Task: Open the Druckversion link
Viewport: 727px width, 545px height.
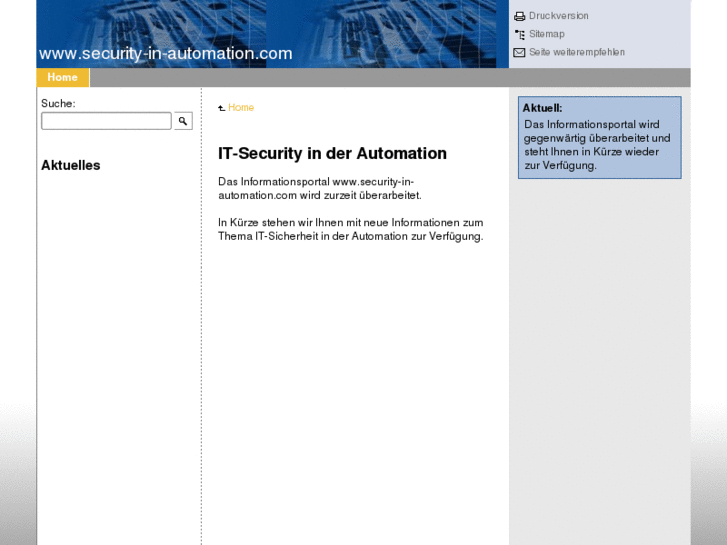Action: pyautogui.click(x=558, y=16)
